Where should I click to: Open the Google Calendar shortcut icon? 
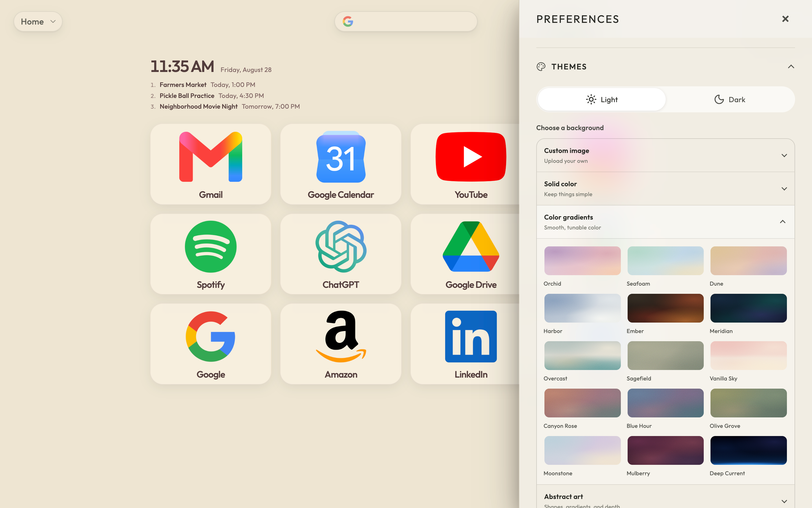tap(341, 157)
